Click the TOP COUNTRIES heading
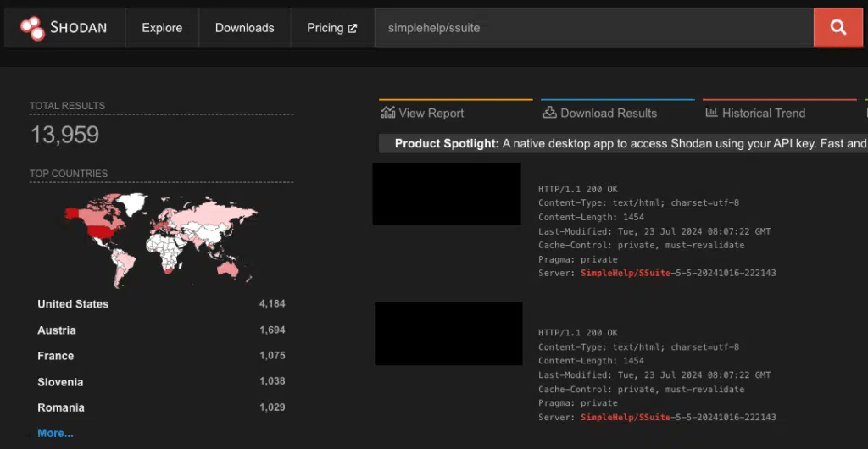Viewport: 868px width, 449px height. (x=69, y=174)
